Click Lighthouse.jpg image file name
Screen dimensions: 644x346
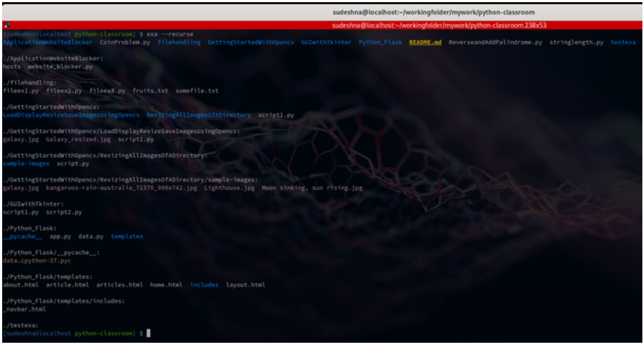tap(229, 188)
